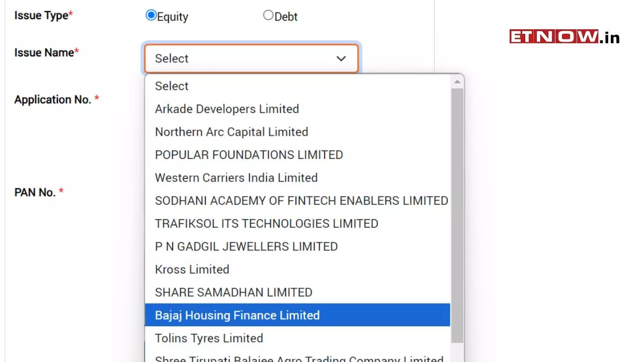Collapse the Issue Name dropdown box
This screenshot has width=644, height=362.
point(252,58)
